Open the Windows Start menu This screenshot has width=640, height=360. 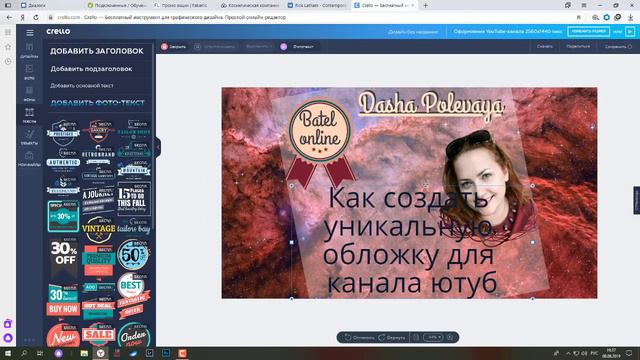click(x=8, y=353)
